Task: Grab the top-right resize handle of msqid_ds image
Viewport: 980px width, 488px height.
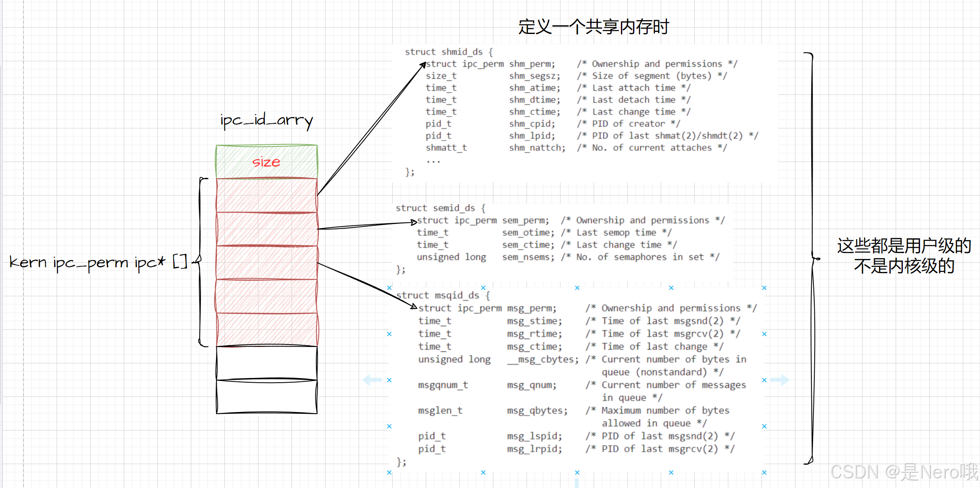Action: 764,288
